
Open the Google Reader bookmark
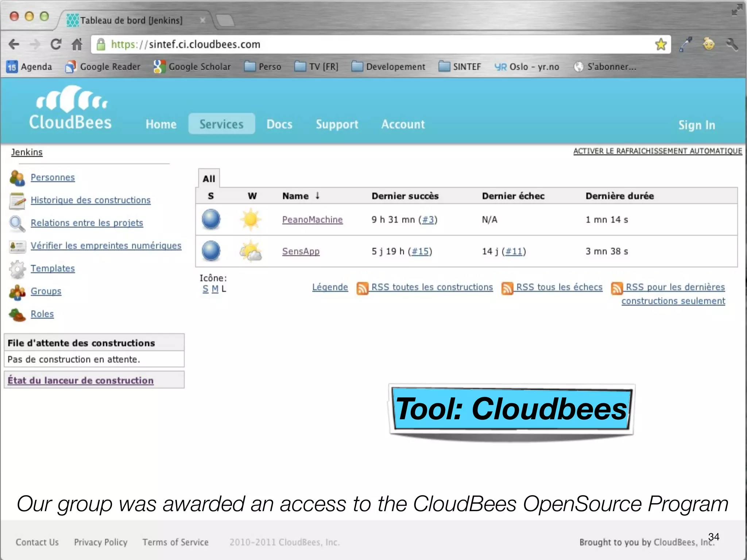[103, 67]
